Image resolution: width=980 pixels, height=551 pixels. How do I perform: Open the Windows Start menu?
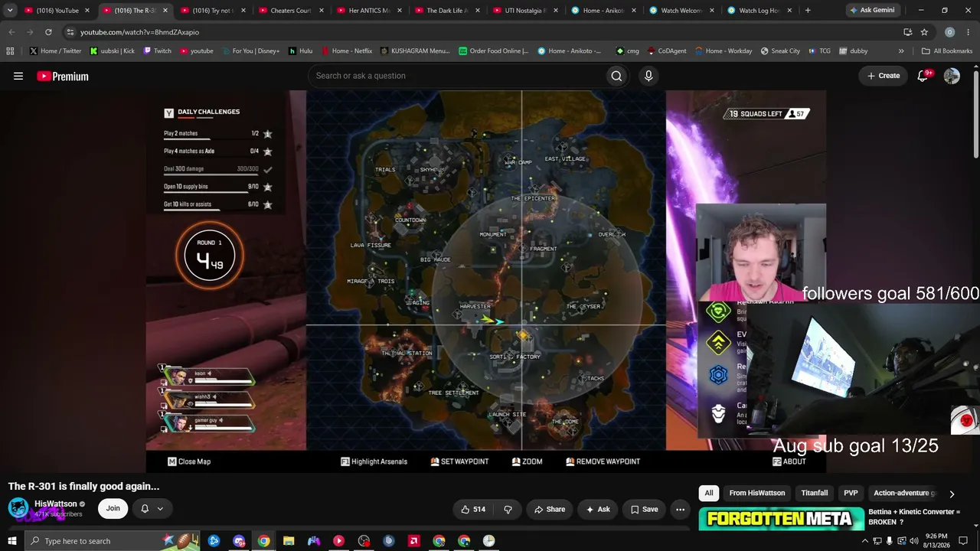coord(11,541)
